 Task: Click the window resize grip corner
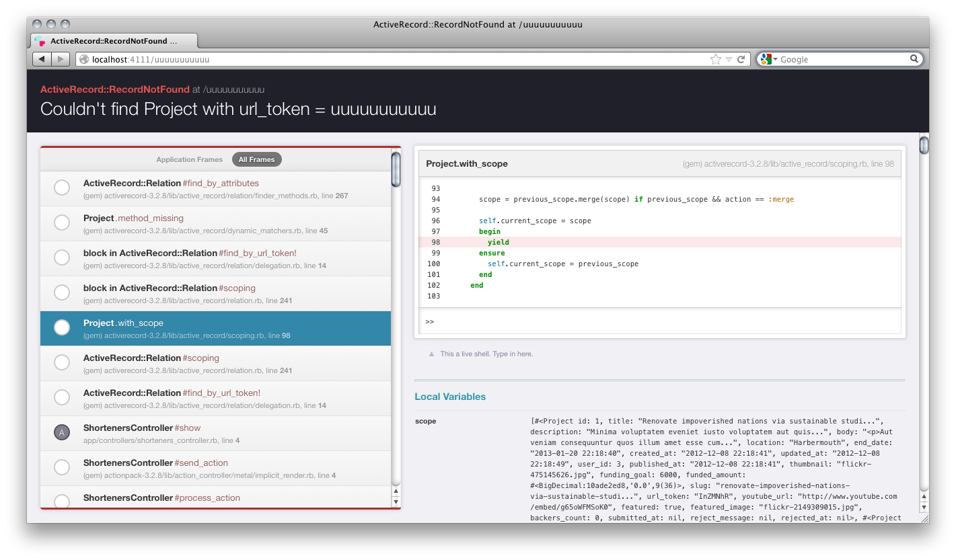(x=924, y=518)
